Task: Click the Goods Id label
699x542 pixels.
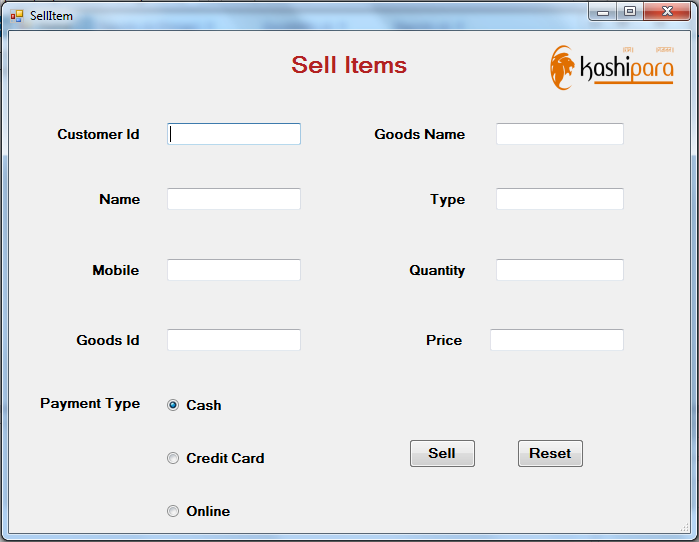Action: click(108, 340)
